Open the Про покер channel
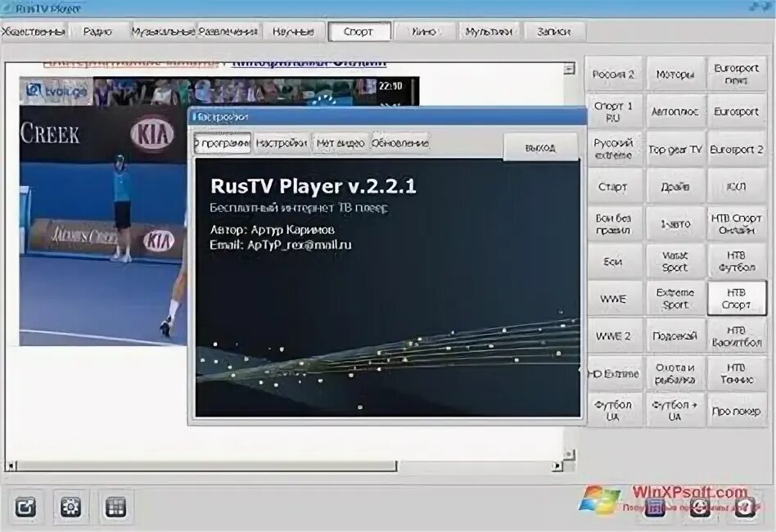This screenshot has width=776, height=532. (x=737, y=411)
